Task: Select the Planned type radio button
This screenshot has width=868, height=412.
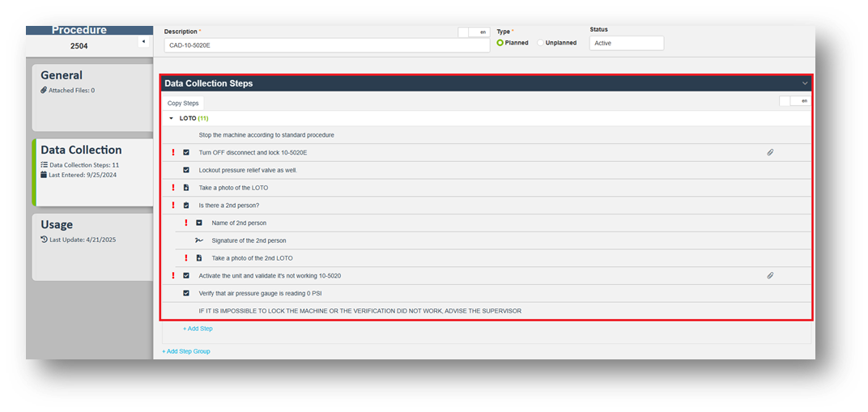Action: point(500,43)
